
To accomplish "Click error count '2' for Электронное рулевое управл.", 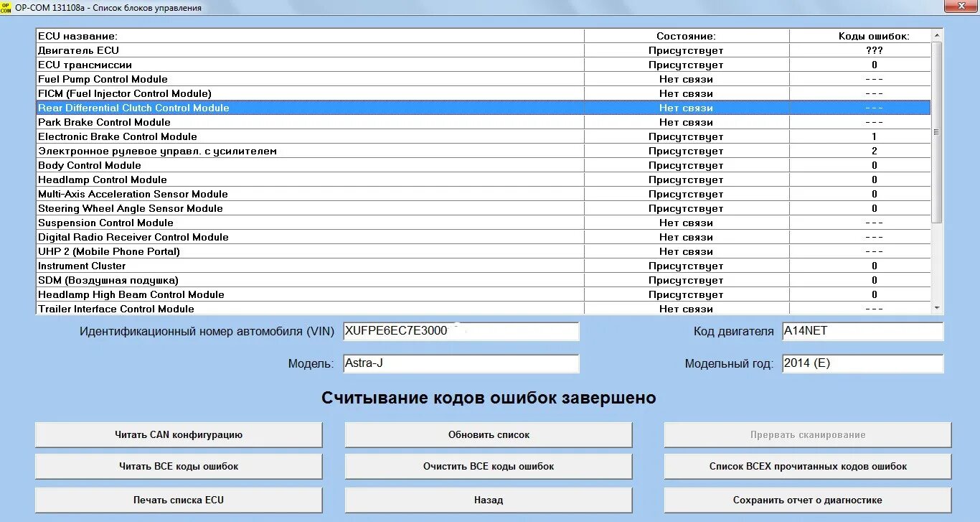I will (x=874, y=151).
